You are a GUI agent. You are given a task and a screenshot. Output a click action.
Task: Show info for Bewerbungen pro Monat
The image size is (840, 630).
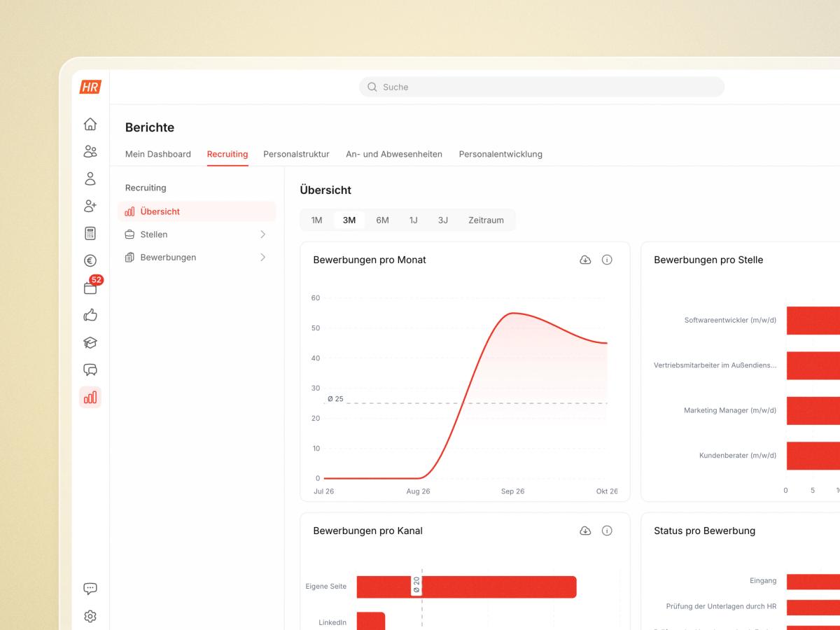pos(607,260)
